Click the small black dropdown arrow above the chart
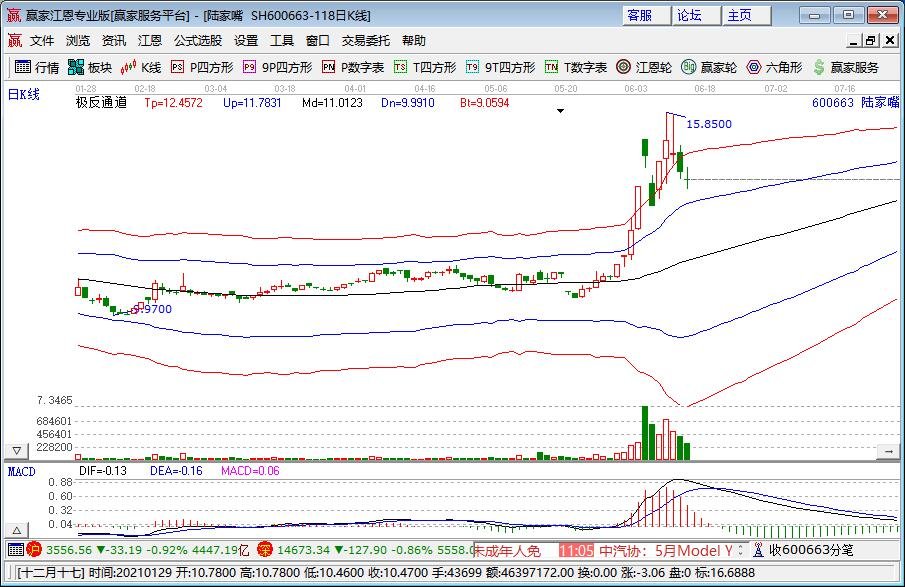Image resolution: width=905 pixels, height=587 pixels. click(560, 111)
